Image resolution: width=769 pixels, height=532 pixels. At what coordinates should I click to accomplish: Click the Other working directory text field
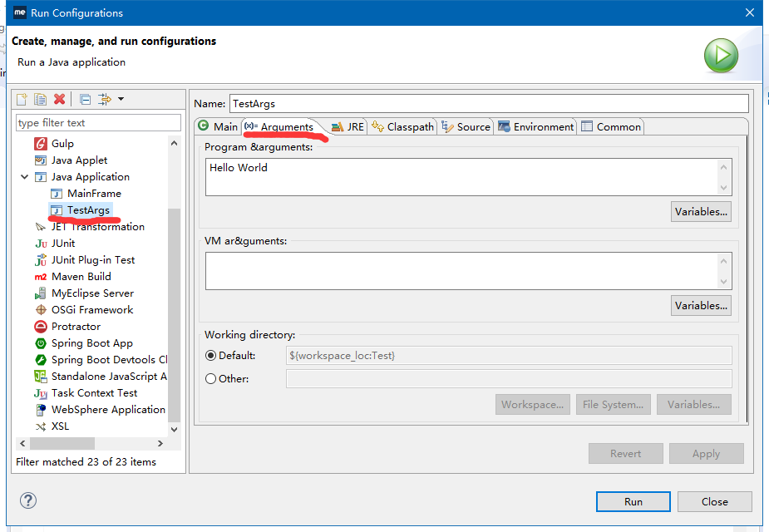(x=509, y=379)
